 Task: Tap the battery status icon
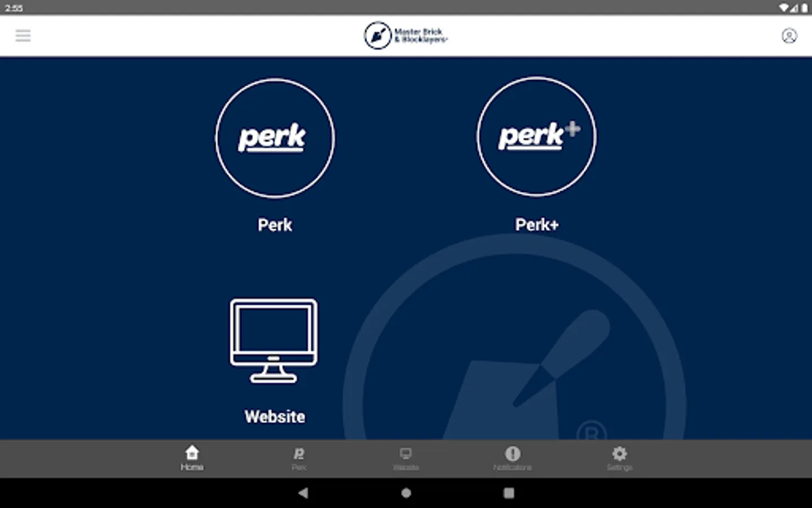[805, 8]
